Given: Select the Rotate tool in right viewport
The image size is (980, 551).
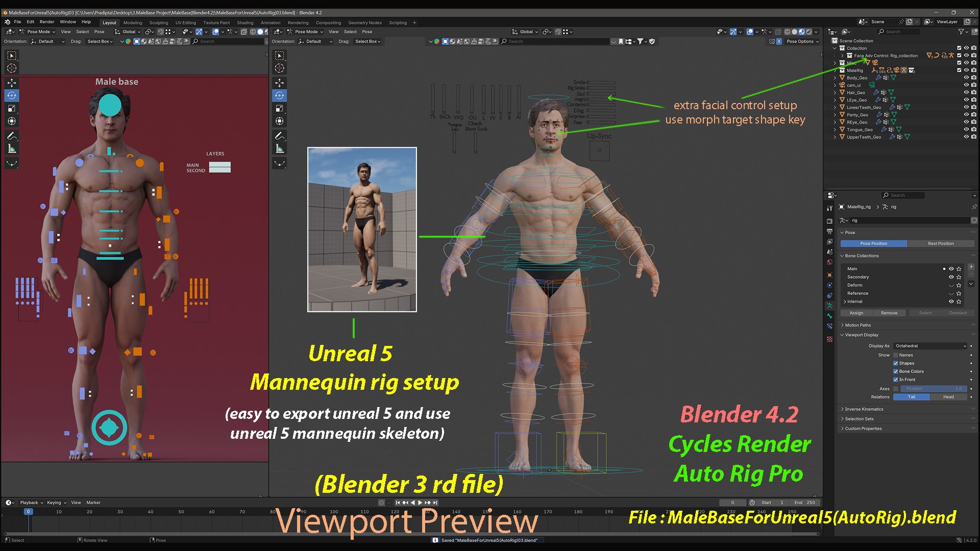Looking at the screenshot, I should coord(279,95).
